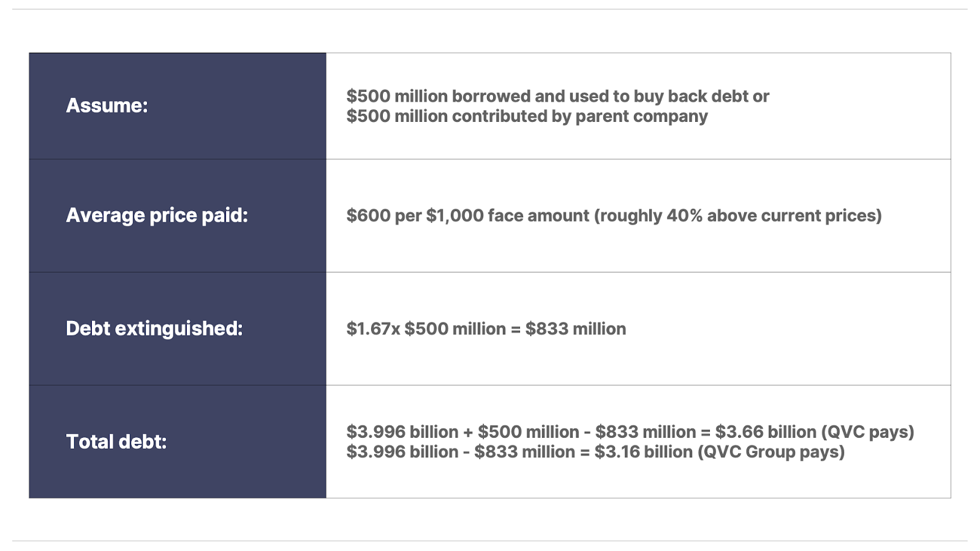The image size is (980, 551).
Task: Select the word 'Assume' in dark header column
Action: tap(104, 106)
